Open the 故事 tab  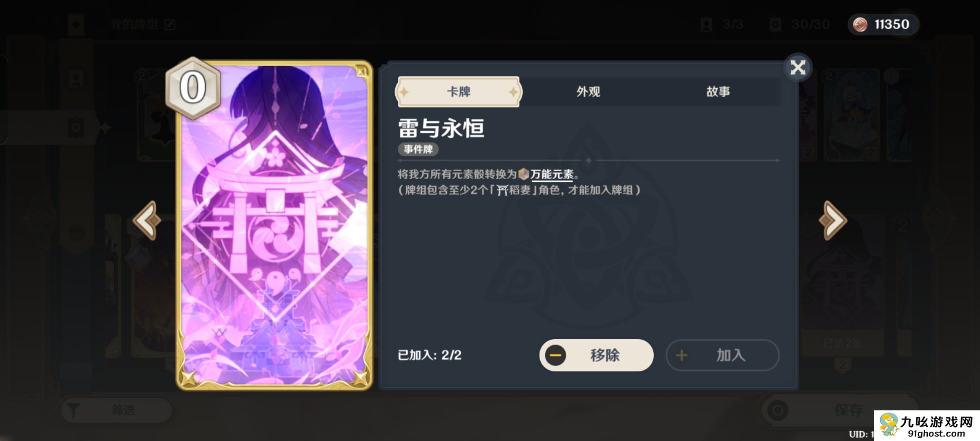click(718, 91)
